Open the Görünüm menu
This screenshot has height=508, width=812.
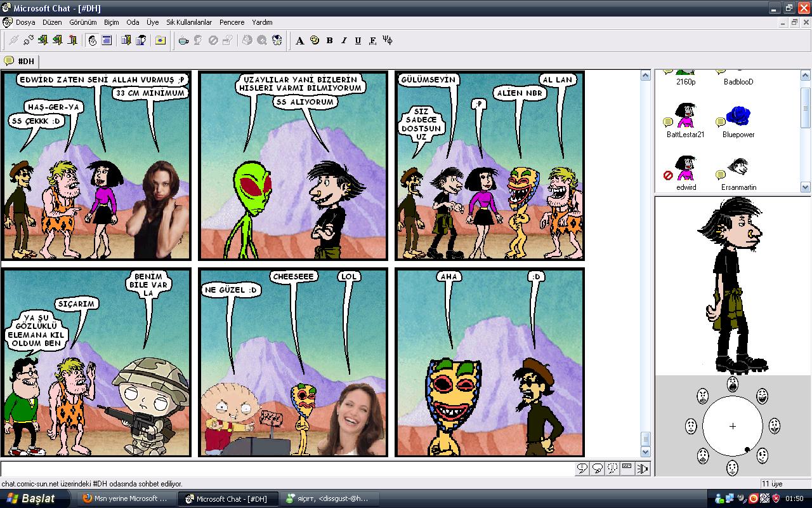(x=83, y=22)
